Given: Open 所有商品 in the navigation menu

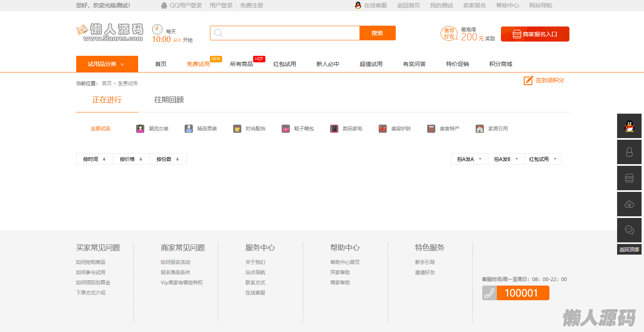Looking at the screenshot, I should pos(241,64).
